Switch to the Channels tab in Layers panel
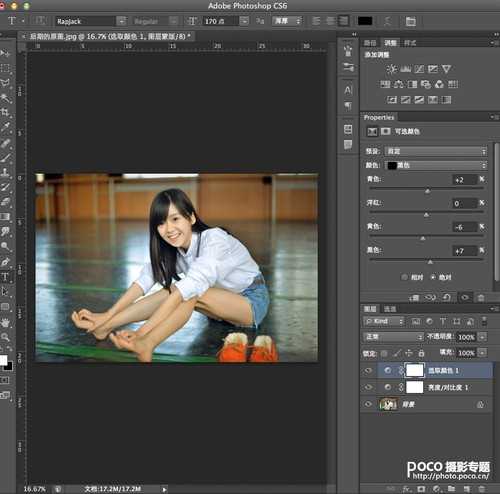The width and height of the screenshot is (500, 494). click(x=390, y=309)
